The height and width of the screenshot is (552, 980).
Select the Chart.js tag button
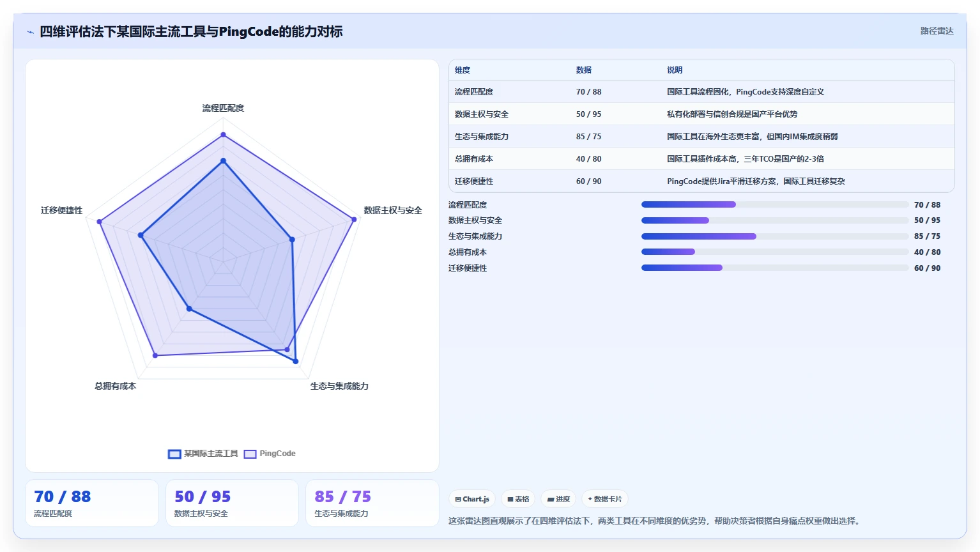(x=472, y=499)
